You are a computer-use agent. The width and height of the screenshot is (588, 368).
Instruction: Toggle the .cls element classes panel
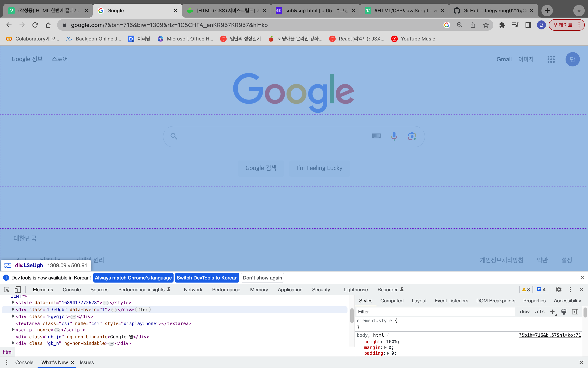(x=539, y=312)
